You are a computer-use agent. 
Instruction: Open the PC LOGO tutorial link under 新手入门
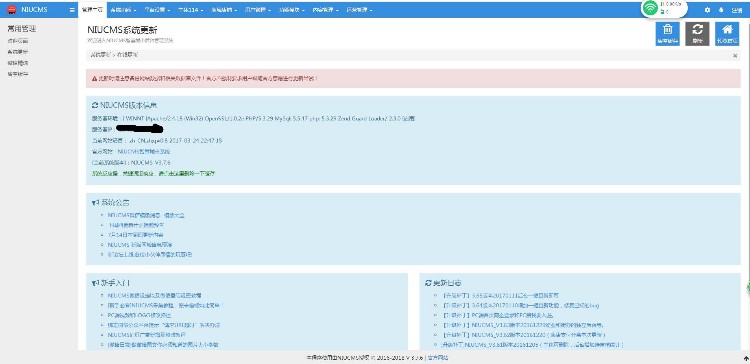[140, 316]
